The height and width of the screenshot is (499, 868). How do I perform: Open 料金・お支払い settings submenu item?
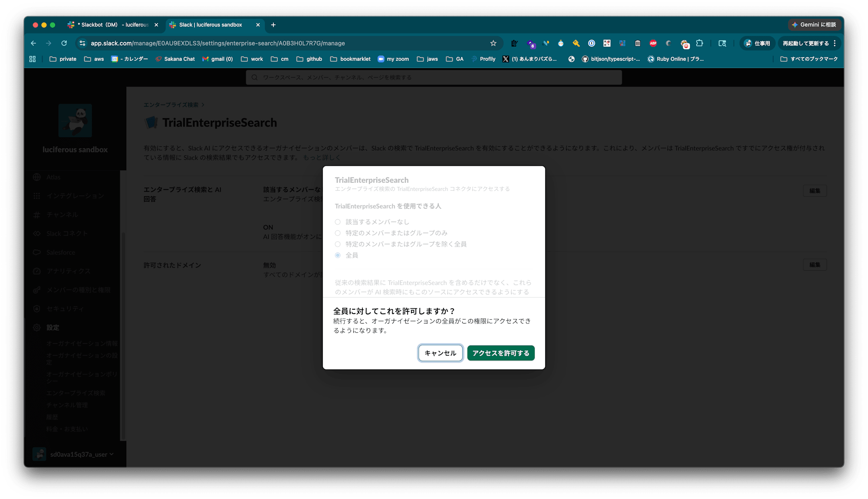click(x=67, y=429)
